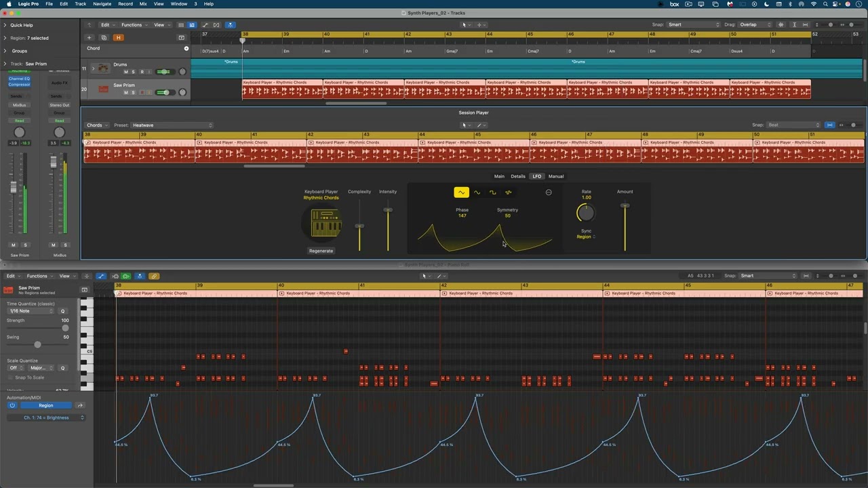
Task: Click the Regenerate button
Action: pos(321,251)
